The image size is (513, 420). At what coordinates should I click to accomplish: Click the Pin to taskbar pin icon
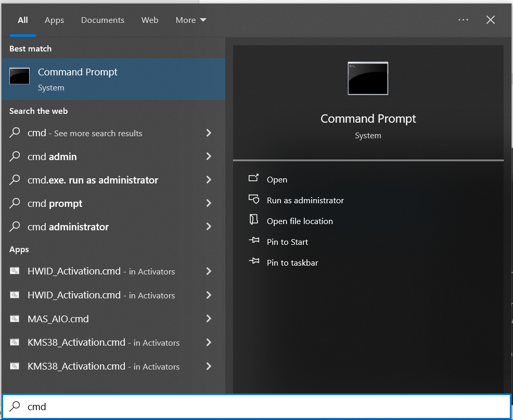[253, 262]
